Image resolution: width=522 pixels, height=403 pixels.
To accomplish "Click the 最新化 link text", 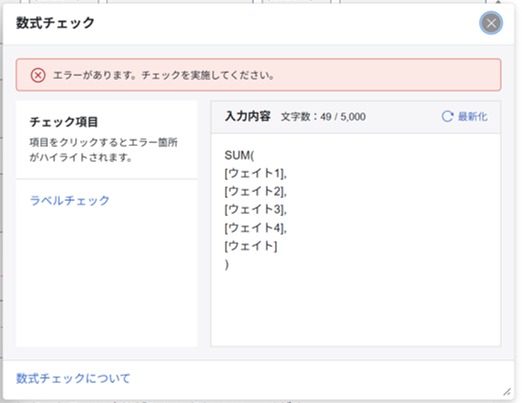I will [472, 117].
